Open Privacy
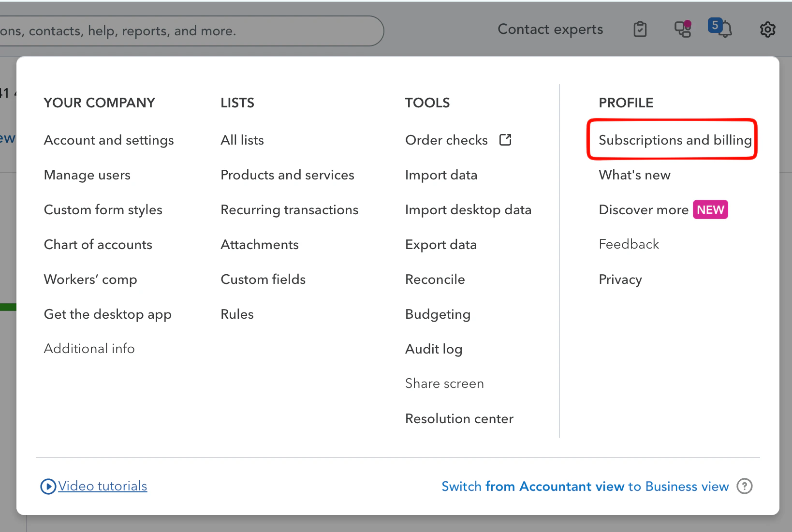792x532 pixels. coord(620,280)
